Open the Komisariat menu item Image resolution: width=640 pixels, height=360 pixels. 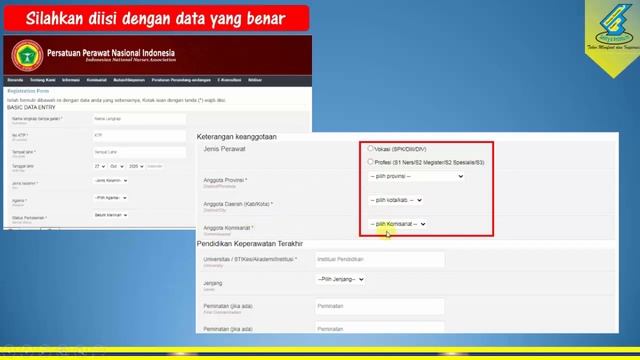click(96, 80)
